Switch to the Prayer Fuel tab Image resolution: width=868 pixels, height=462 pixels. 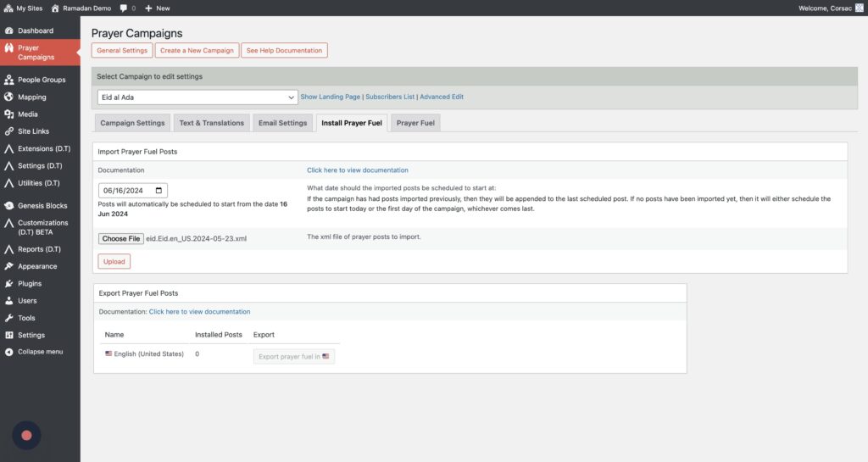(x=415, y=123)
